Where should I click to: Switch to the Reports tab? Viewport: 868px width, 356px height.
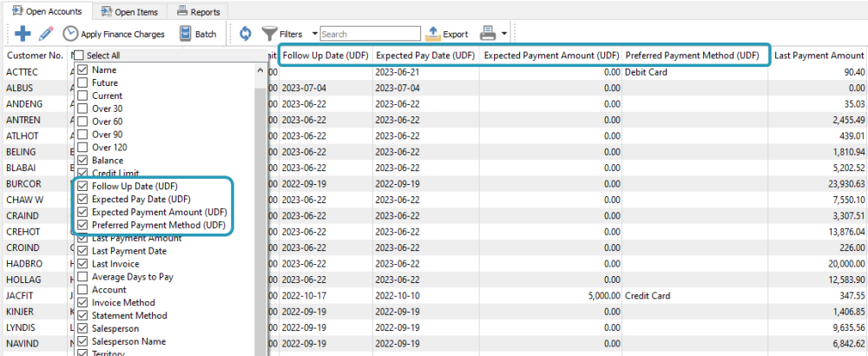point(198,11)
